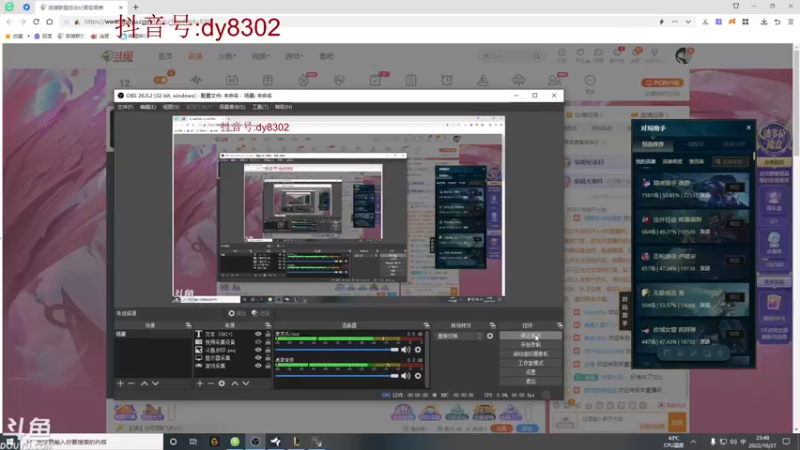Expand the Douyu category dropdown in navigation
This screenshot has width=800, height=450.
227,56
